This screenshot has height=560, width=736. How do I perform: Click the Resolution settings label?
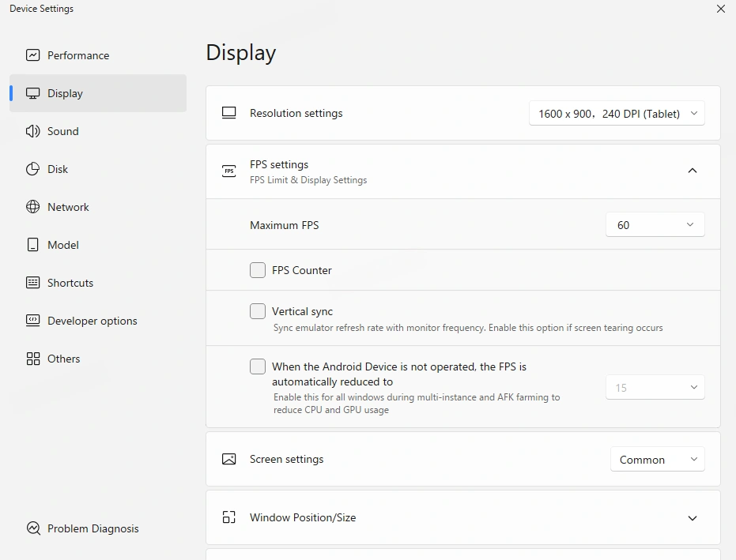[x=296, y=113]
